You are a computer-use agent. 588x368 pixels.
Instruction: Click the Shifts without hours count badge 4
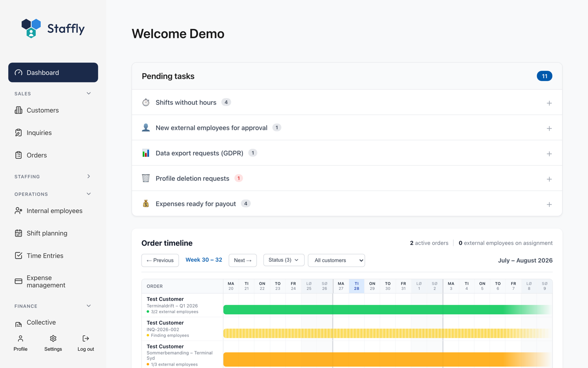pos(226,102)
